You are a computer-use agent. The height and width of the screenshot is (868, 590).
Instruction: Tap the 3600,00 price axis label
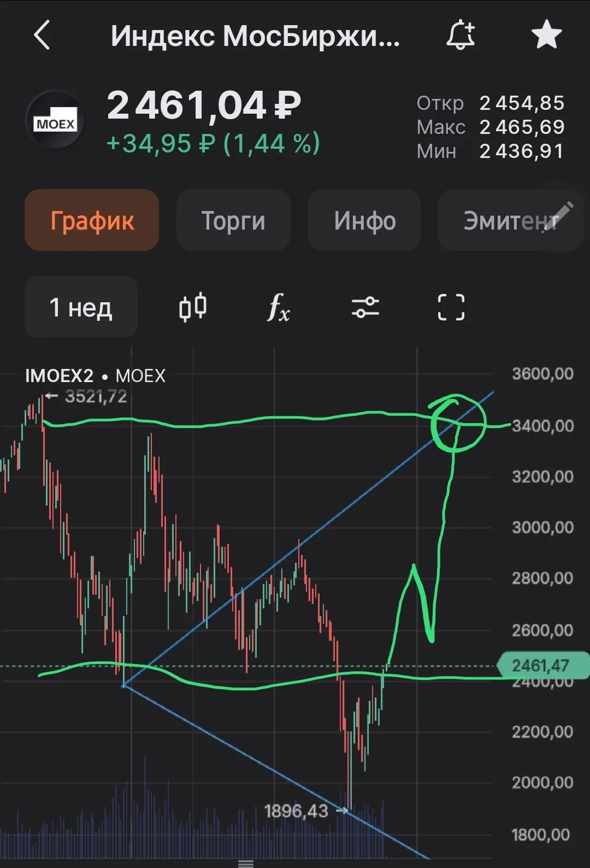542,374
